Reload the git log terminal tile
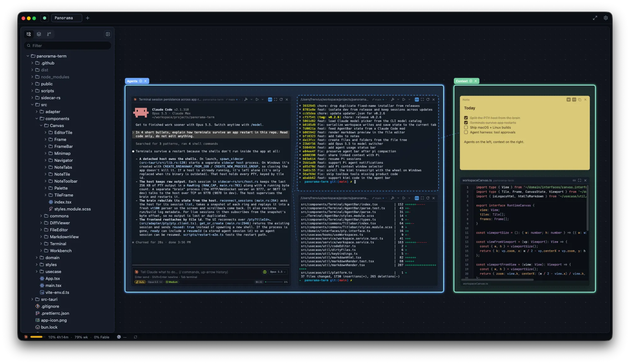The image size is (630, 364). click(428, 100)
